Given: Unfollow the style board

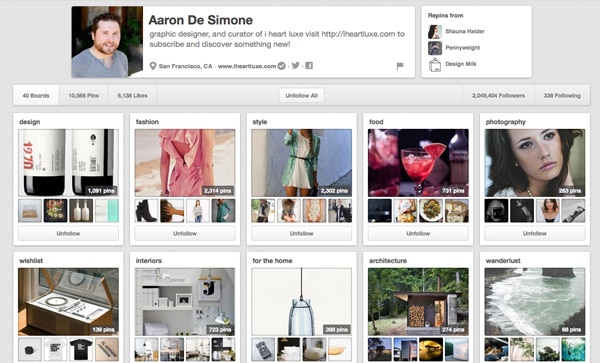Looking at the screenshot, I should 302,233.
